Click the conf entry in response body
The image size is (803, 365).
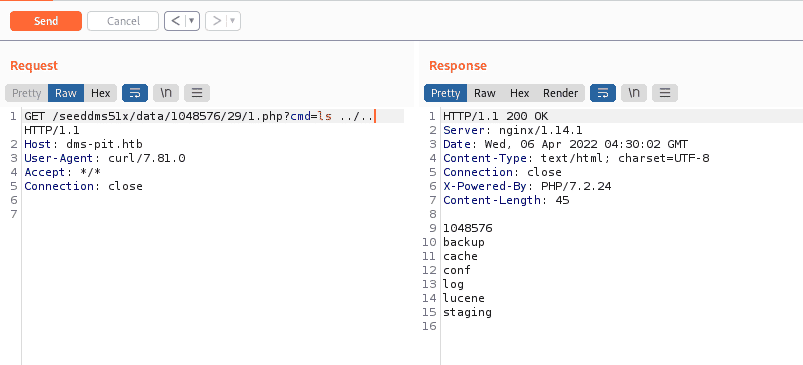456,270
